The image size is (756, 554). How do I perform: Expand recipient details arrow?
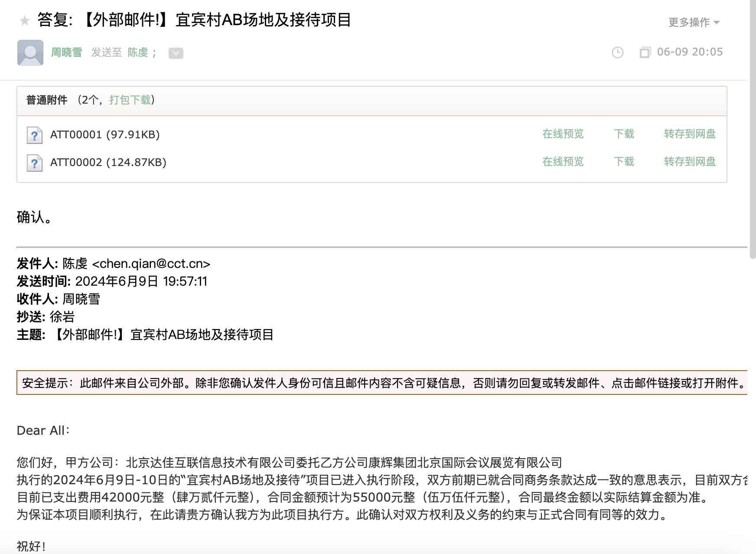[176, 53]
